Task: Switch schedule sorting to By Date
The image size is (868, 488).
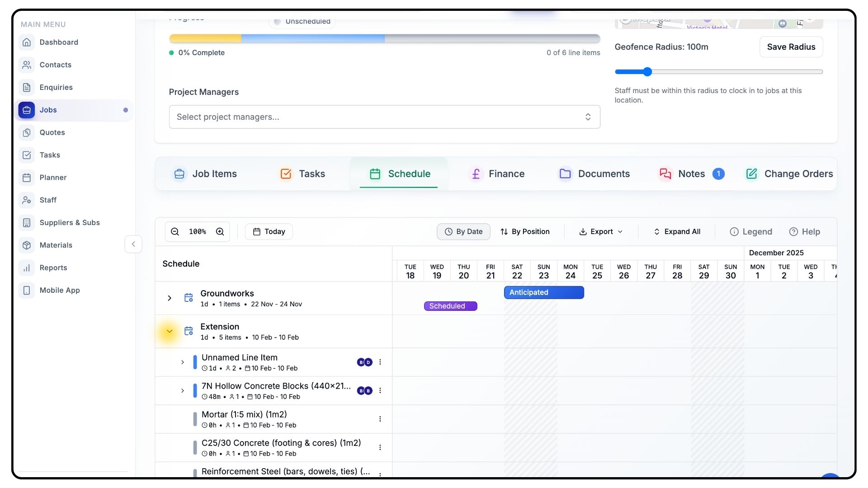Action: pyautogui.click(x=463, y=232)
